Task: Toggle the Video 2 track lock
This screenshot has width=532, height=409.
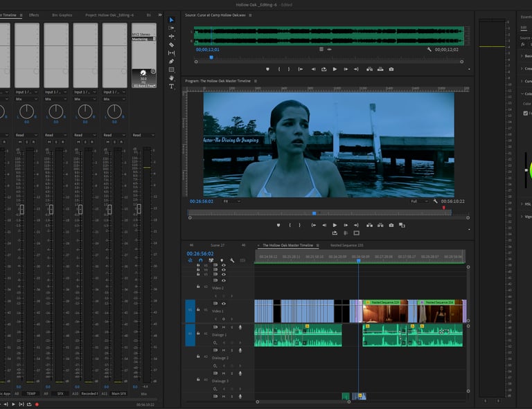Action: [198, 286]
